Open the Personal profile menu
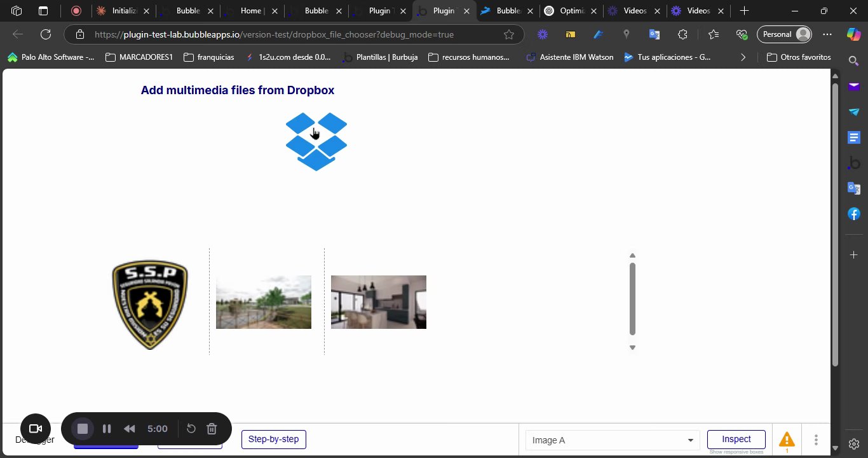868x458 pixels. point(785,34)
